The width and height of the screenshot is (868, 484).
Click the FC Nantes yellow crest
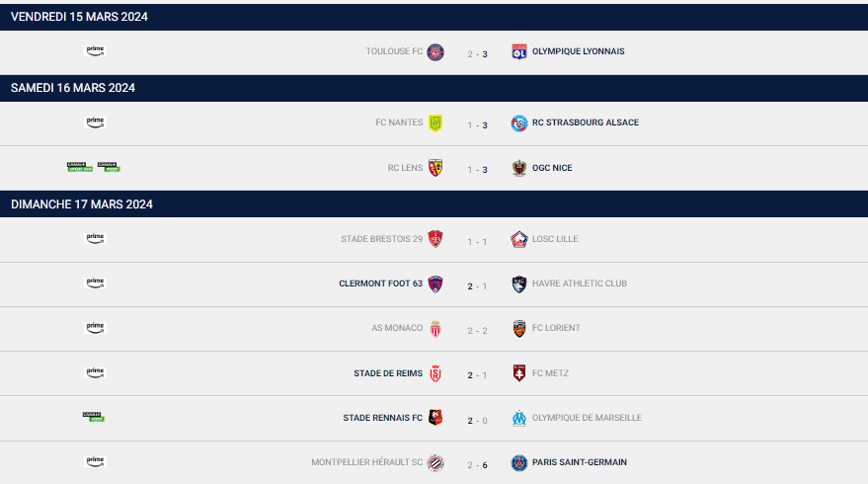click(435, 122)
